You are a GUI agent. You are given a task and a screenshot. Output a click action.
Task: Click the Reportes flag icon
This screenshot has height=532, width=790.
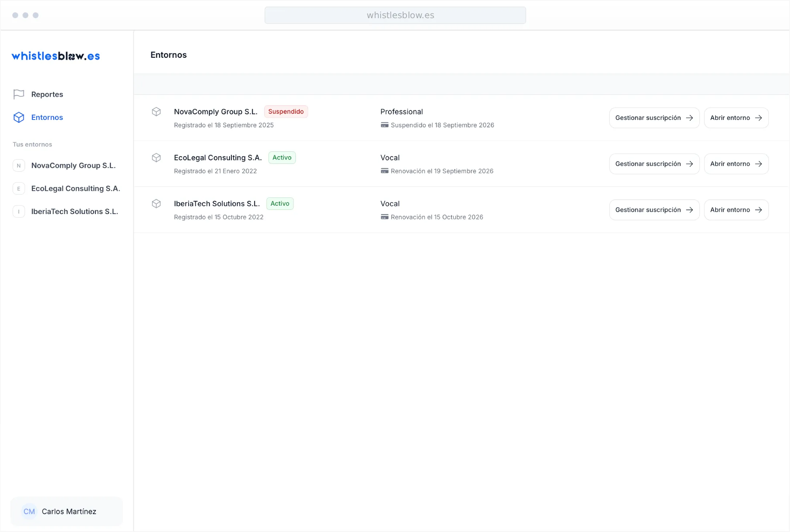(x=19, y=94)
